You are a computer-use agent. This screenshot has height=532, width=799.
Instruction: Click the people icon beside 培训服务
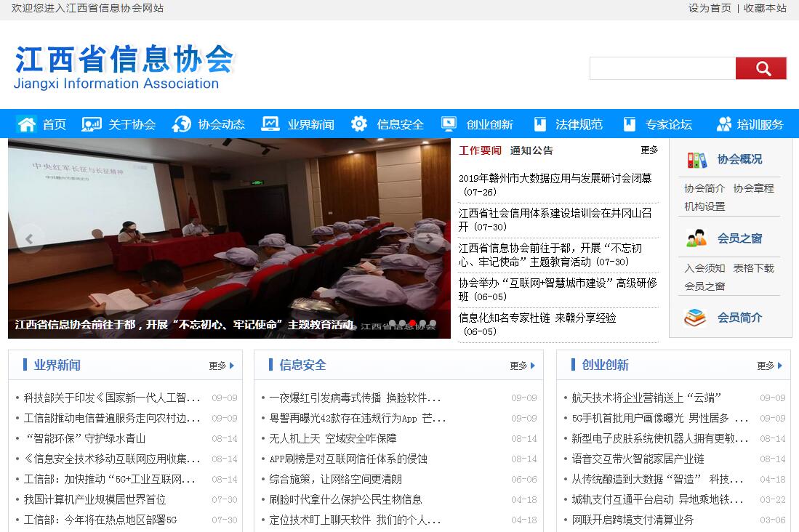point(723,124)
